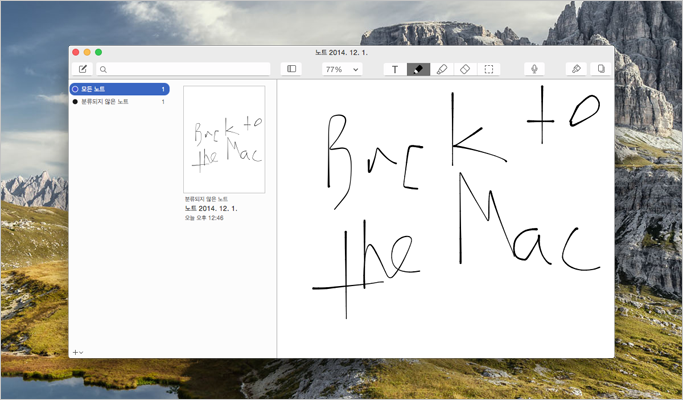The image size is (683, 400).
Task: Open the add notebook plus menu
Action: click(78, 352)
